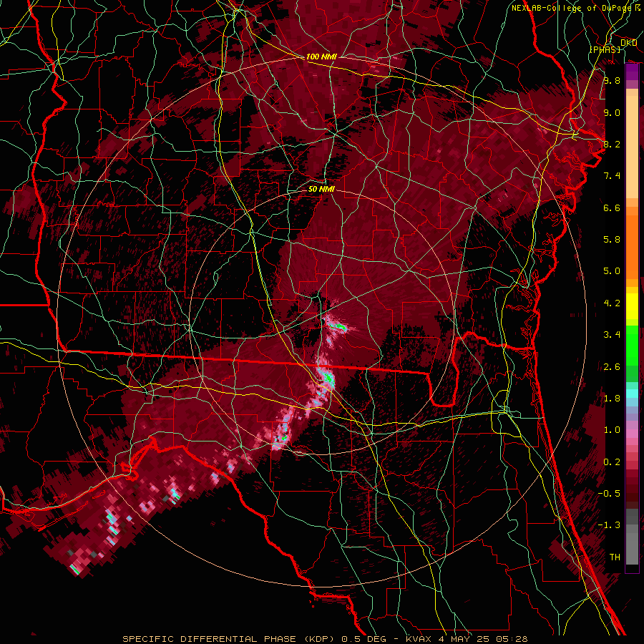Click the 9.8 value on the color scale
This screenshot has height=644, width=644.
(x=612, y=80)
